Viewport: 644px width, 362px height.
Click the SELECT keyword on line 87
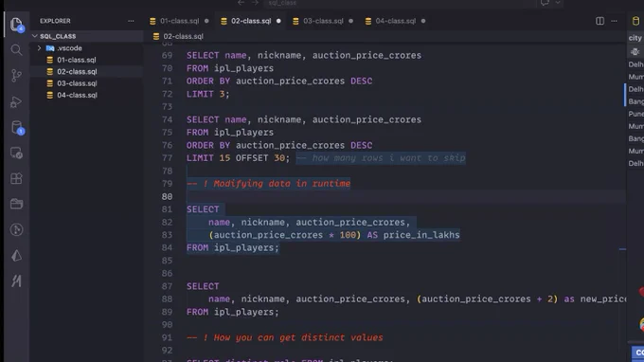(203, 286)
